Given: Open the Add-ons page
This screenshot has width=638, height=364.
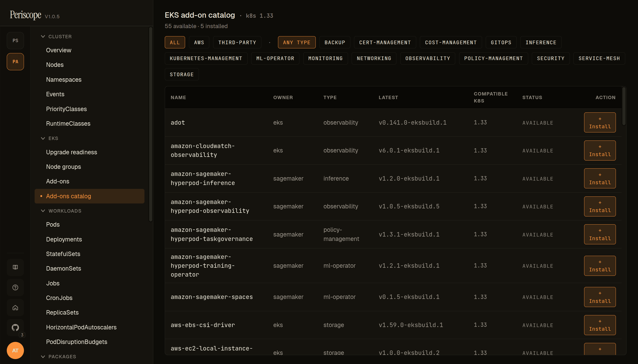Looking at the screenshot, I should point(90,181).
